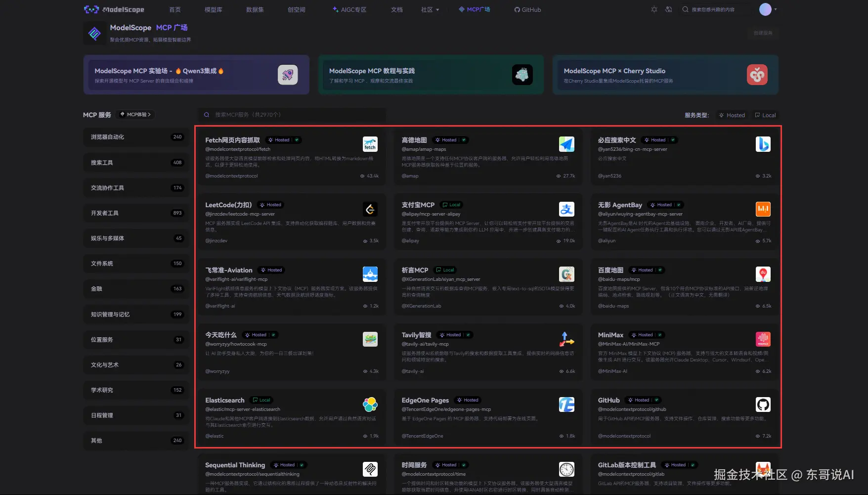The height and width of the screenshot is (495, 868).
Task: Click the @TencentEdgeOne author name
Action: [422, 436]
